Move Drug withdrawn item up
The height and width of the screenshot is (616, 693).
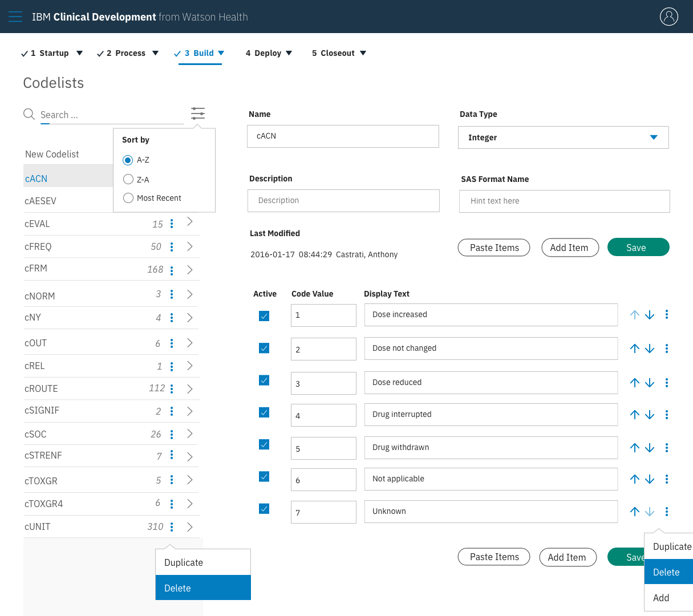click(x=635, y=448)
